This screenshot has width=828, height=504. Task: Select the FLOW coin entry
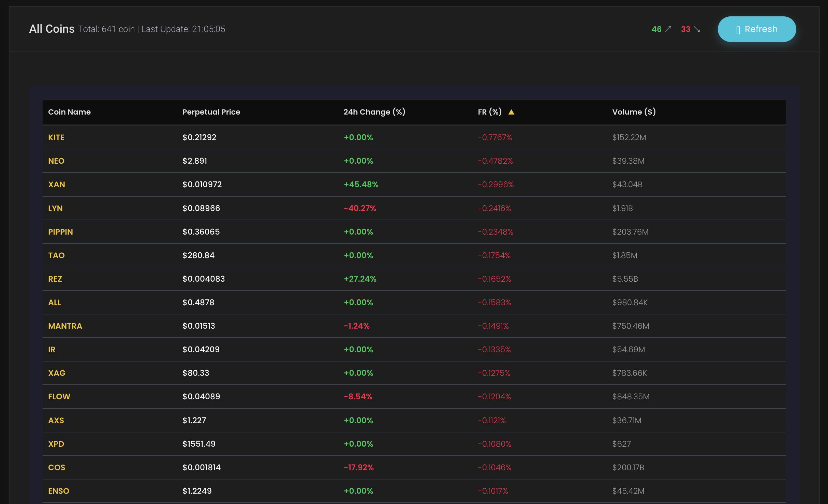pyautogui.click(x=59, y=397)
